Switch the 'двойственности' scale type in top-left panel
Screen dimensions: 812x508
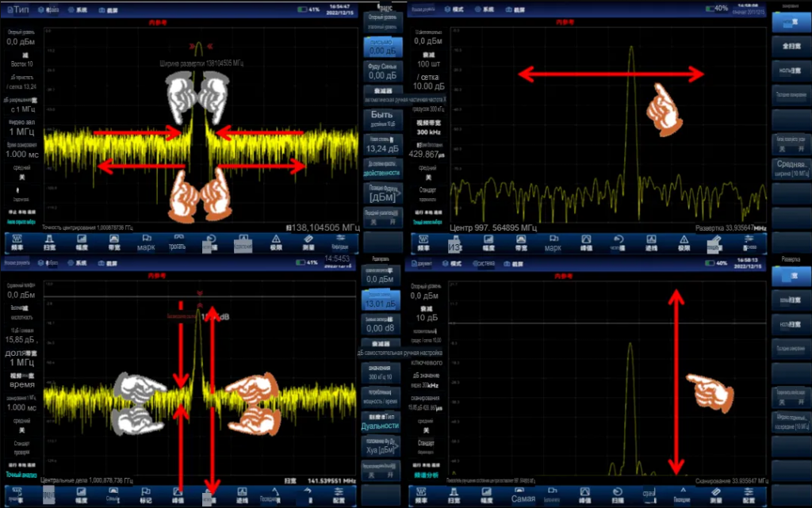(x=383, y=169)
